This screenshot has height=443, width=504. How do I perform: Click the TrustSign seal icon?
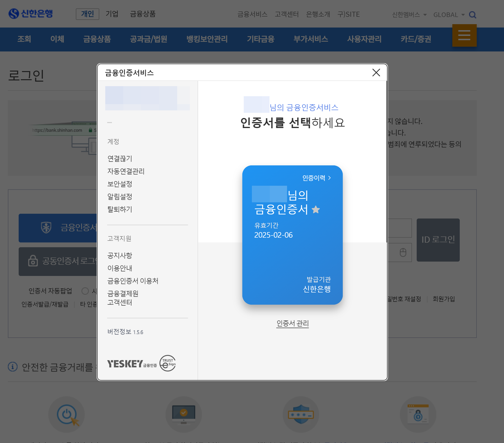168,363
